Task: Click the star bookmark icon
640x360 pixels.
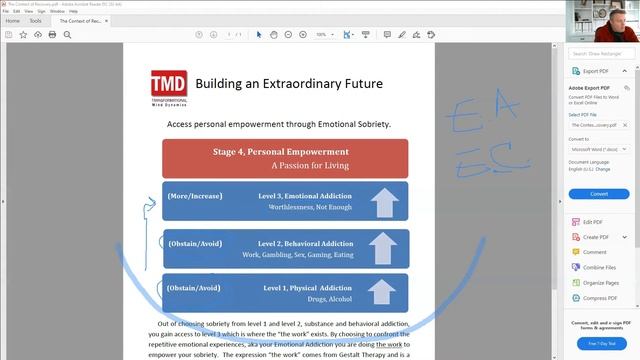Action: point(23,35)
